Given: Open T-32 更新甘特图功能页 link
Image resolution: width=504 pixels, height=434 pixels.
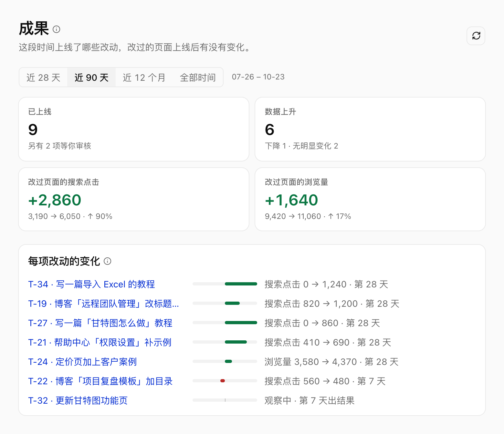Looking at the screenshot, I should pos(78,400).
